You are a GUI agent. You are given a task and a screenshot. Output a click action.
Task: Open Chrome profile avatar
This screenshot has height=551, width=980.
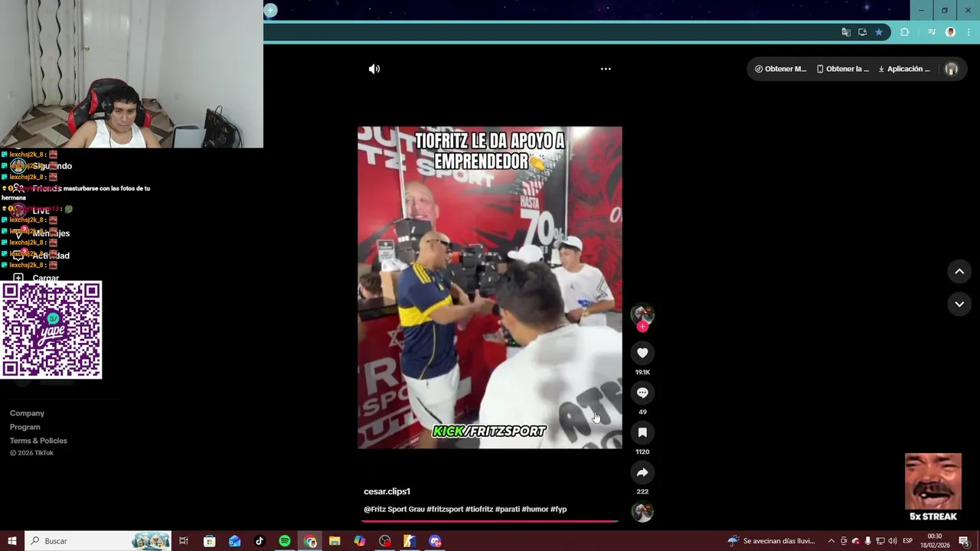coord(950,32)
